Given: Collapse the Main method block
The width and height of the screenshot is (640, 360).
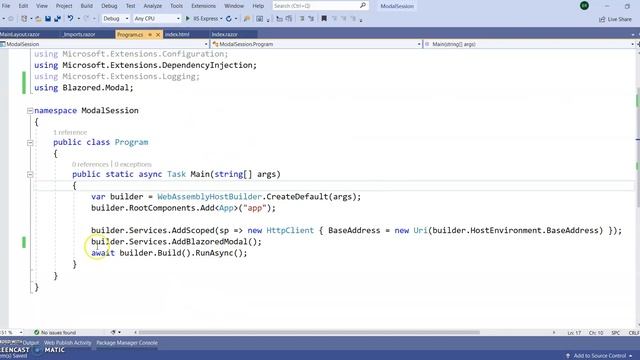Looking at the screenshot, I should [30, 174].
